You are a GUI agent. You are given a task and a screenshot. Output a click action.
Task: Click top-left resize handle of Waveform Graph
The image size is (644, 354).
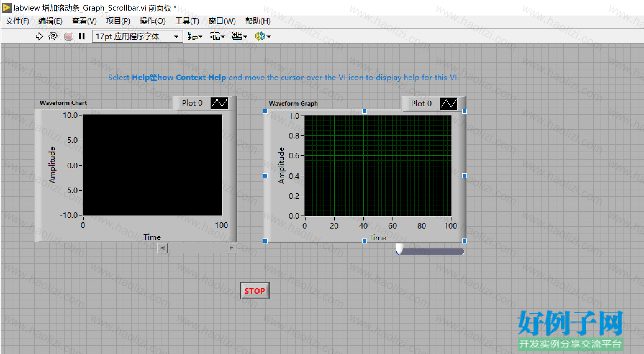(265, 111)
